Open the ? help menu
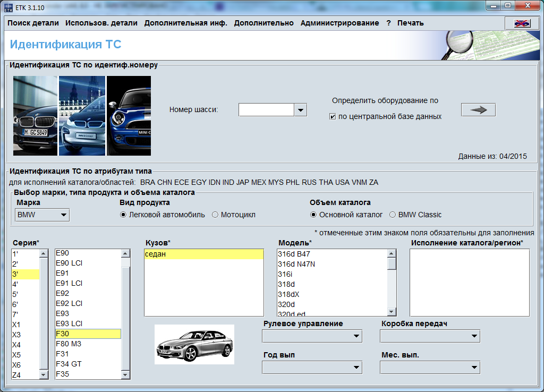 [388, 23]
